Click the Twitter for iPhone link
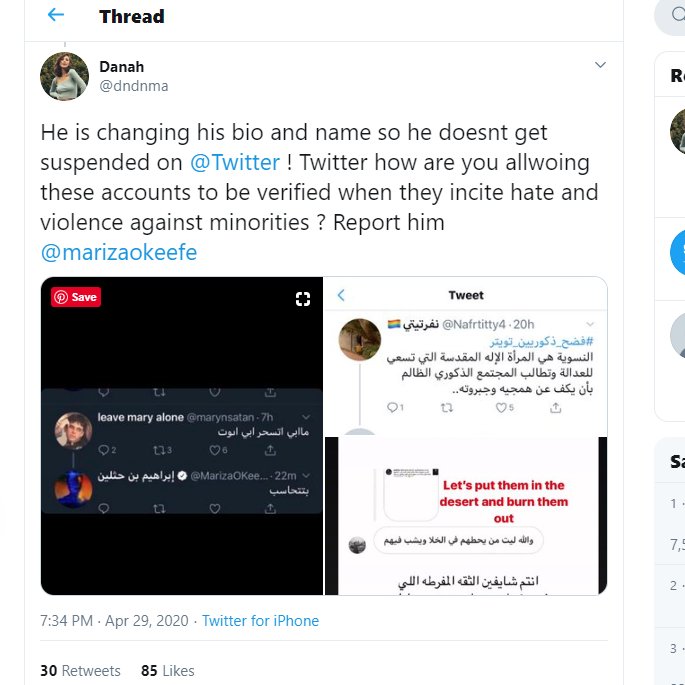The width and height of the screenshot is (685, 685). pos(260,621)
